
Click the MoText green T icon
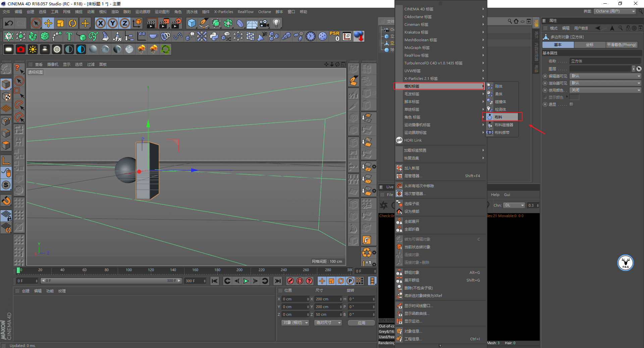tap(69, 36)
